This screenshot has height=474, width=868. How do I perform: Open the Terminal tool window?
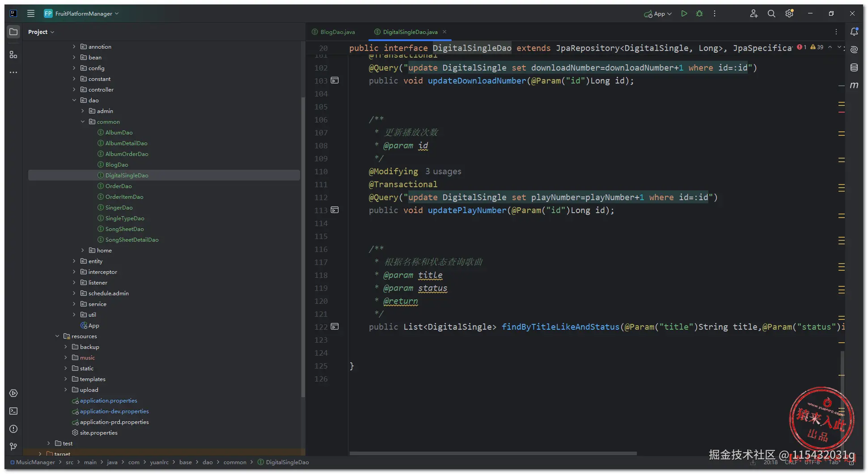[x=13, y=411]
